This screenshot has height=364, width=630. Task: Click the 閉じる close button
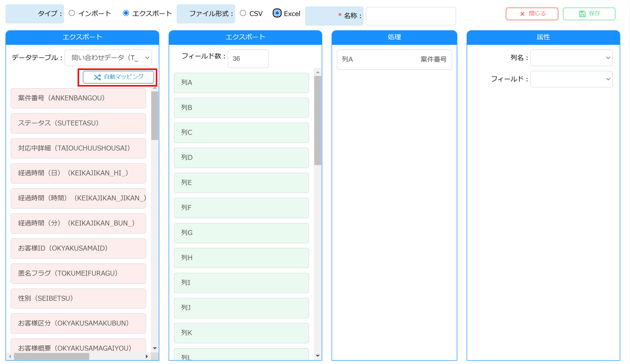532,14
